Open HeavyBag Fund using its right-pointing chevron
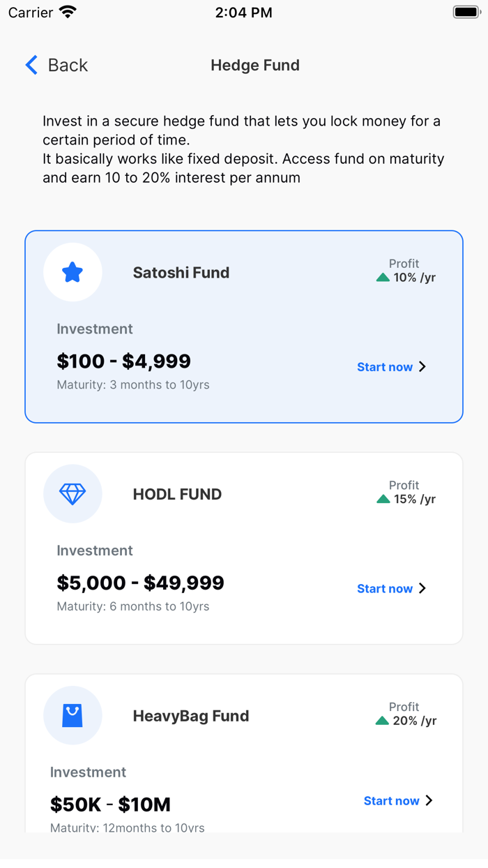 tap(429, 800)
